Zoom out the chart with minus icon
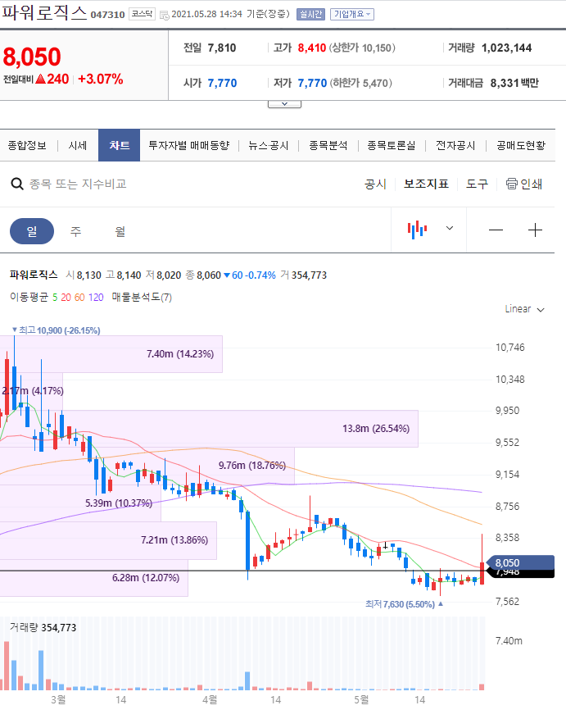566x728 pixels. (496, 230)
